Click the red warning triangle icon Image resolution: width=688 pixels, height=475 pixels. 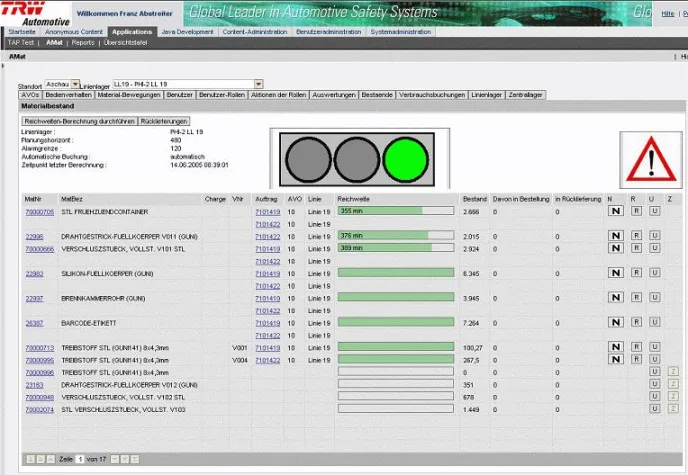coord(651,158)
